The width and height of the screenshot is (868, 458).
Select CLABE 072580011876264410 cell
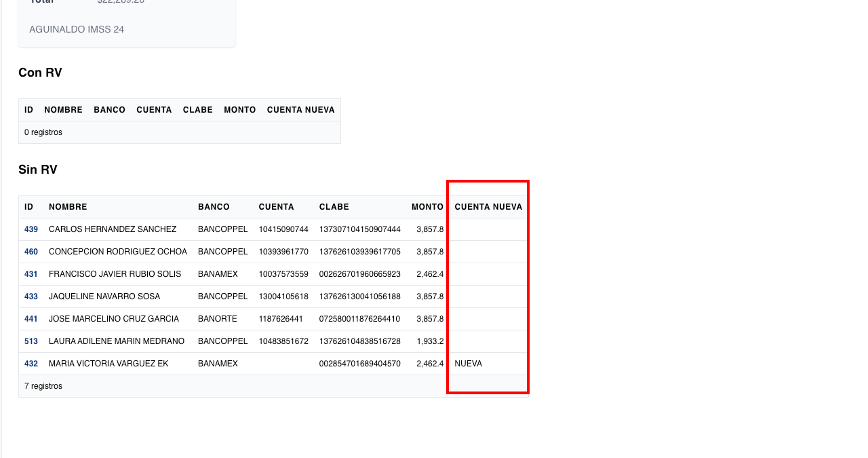pyautogui.click(x=359, y=319)
